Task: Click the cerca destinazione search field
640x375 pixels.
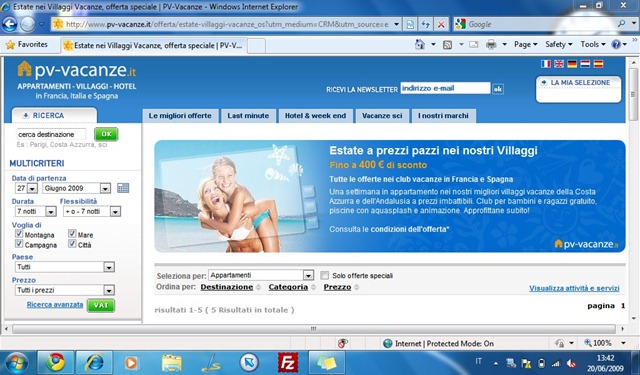Action: (x=51, y=134)
